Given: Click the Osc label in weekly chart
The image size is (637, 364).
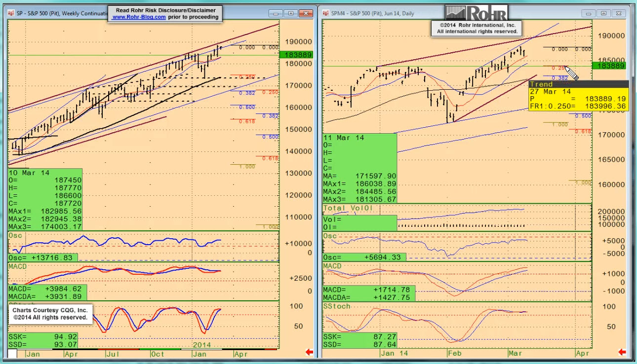Looking at the screenshot, I should 14,236.
